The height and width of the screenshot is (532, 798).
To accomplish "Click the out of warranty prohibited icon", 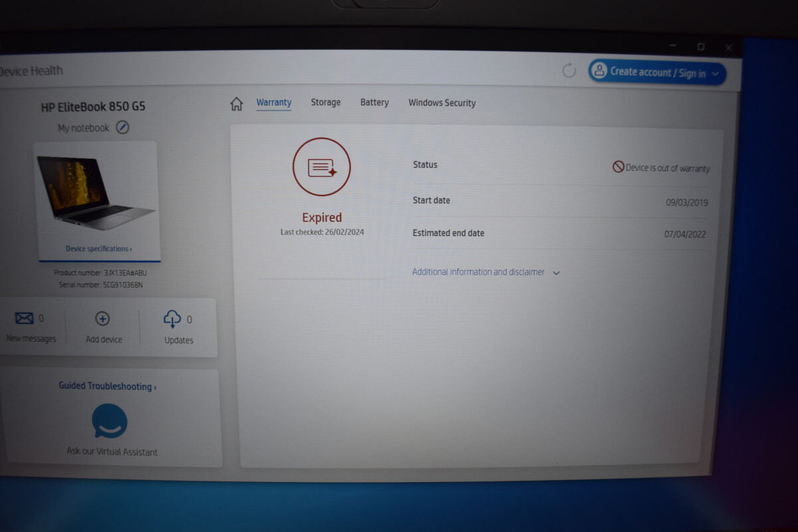I will (618, 167).
